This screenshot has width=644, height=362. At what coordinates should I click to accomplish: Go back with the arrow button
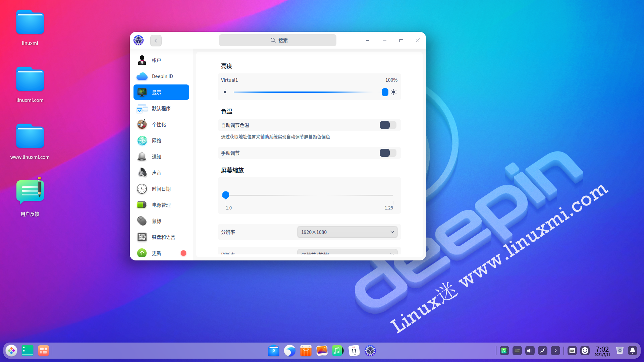pyautogui.click(x=156, y=41)
